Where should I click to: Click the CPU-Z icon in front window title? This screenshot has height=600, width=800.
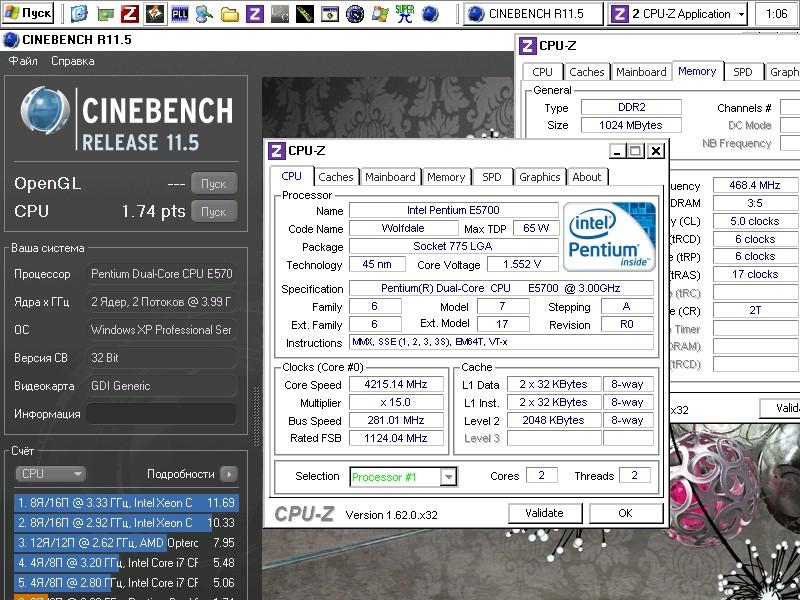pos(276,151)
